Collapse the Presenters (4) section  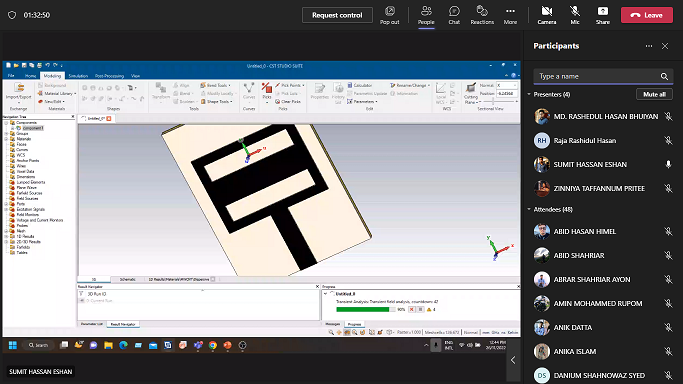point(529,94)
